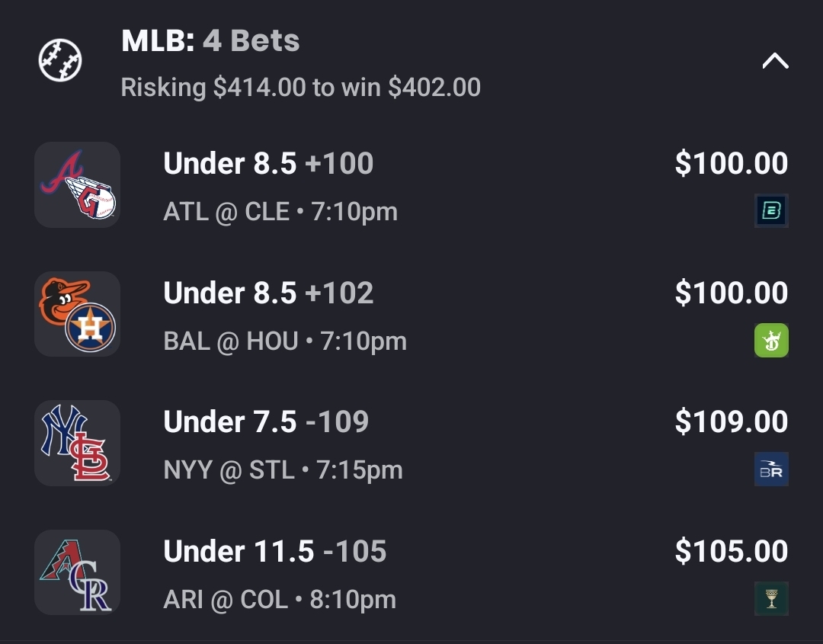The height and width of the screenshot is (644, 823).
Task: View NYY @ STL 7:15pm matchup
Action: (x=283, y=470)
